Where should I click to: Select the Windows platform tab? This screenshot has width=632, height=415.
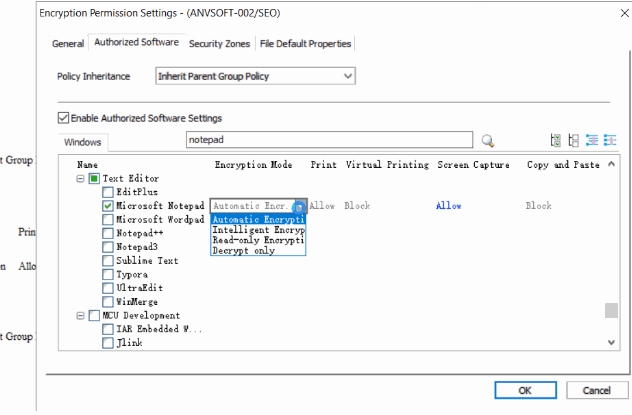pos(83,142)
